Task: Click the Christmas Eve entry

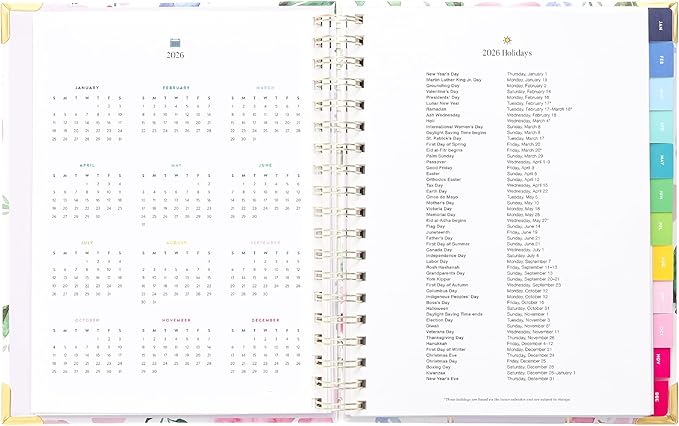Action: coord(441,355)
